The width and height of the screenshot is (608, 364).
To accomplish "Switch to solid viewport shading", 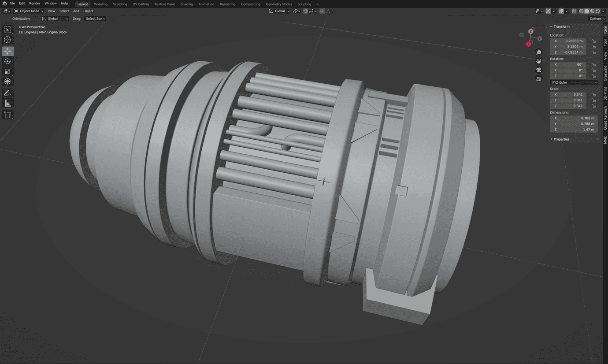I will (586, 11).
